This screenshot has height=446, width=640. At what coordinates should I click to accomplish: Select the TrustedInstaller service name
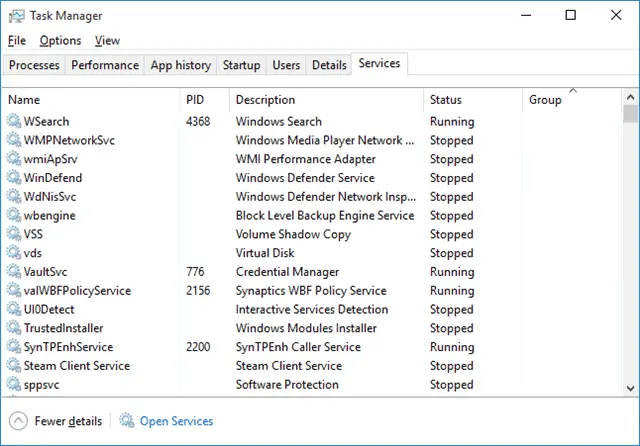pyautogui.click(x=63, y=328)
